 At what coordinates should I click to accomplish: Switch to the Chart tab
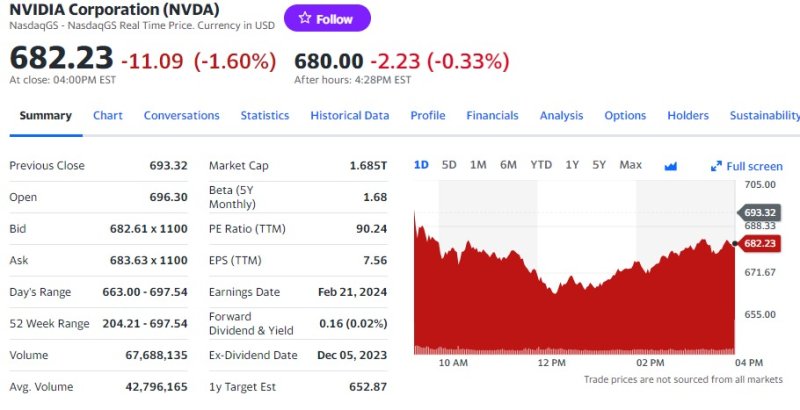click(108, 115)
